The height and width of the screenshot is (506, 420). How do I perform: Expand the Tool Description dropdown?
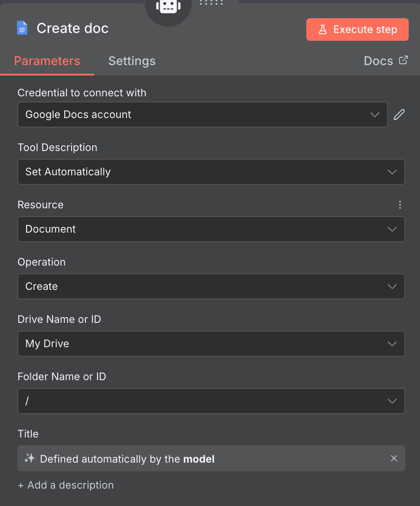tap(211, 172)
